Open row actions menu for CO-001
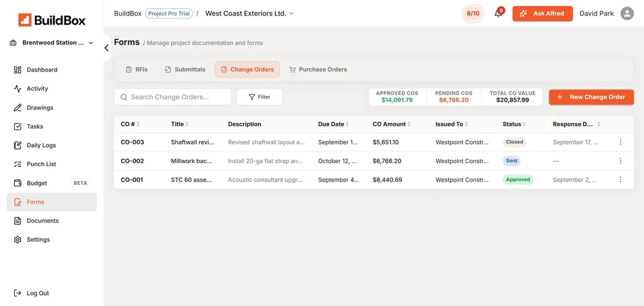Viewport: 644px width, 306px height. pyautogui.click(x=620, y=180)
